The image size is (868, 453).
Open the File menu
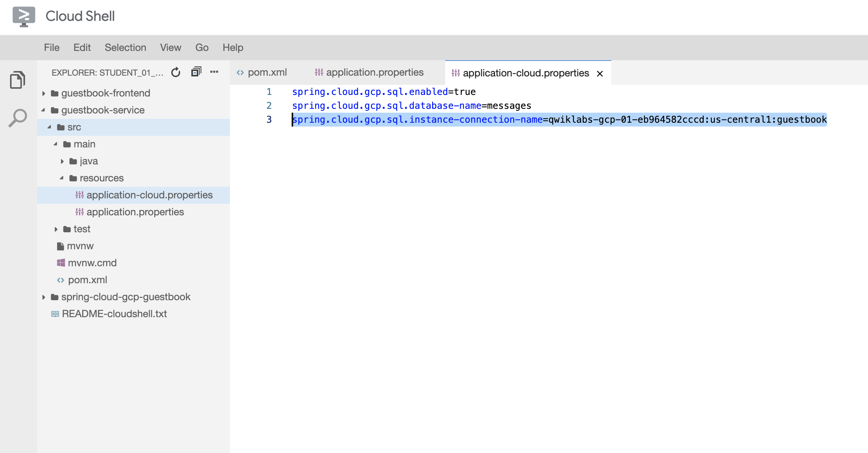coord(52,47)
